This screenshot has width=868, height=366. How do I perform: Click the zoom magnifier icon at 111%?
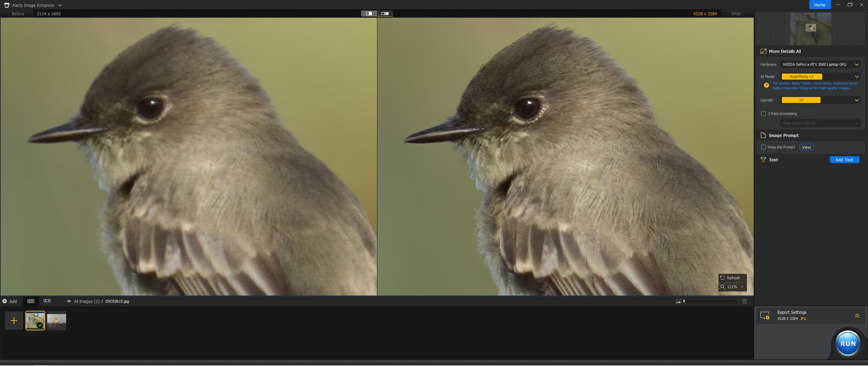722,287
